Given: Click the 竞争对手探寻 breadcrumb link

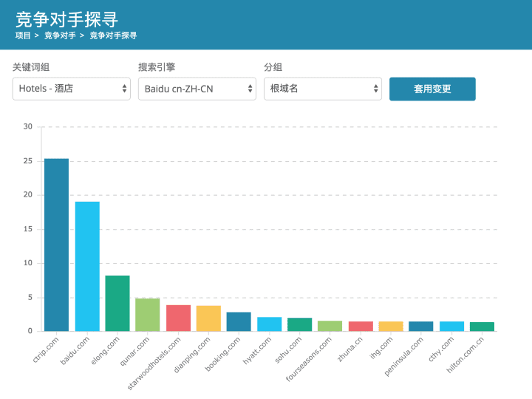Looking at the screenshot, I should 113,35.
